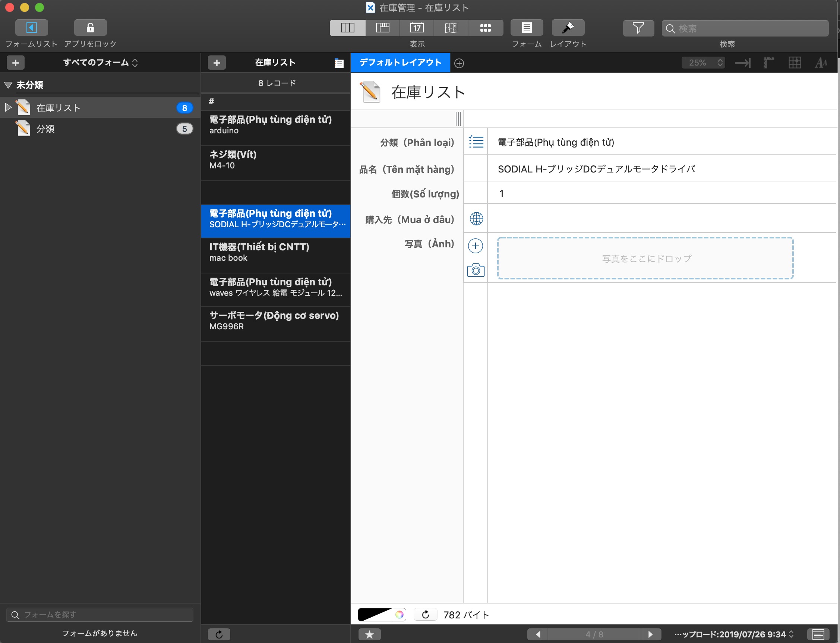The height and width of the screenshot is (643, 840).
Task: Go to next record arrow button
Action: (650, 634)
